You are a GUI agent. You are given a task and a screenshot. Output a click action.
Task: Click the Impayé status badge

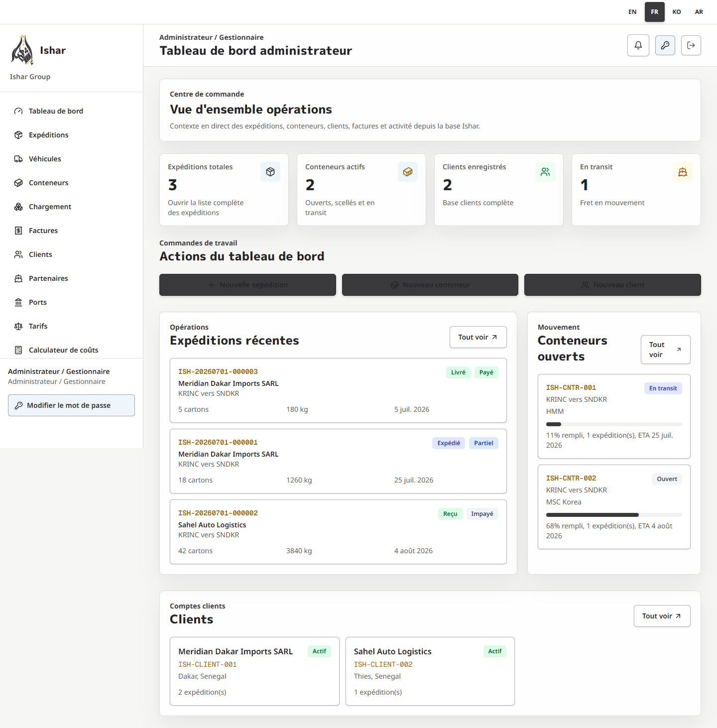(x=482, y=514)
